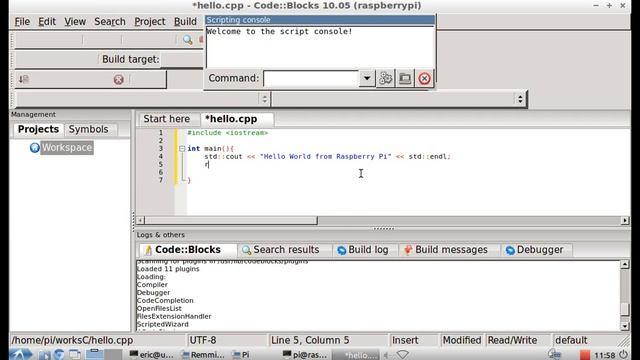
Task: Open the Search menu
Action: 110,22
